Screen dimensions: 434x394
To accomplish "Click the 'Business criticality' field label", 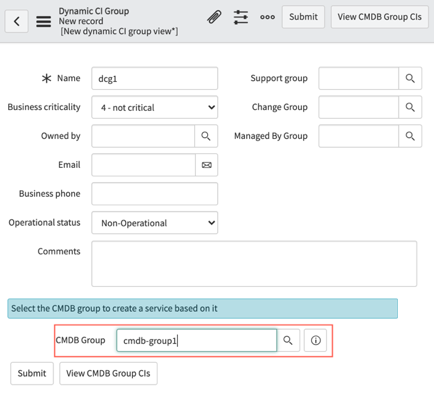I will tap(44, 107).
